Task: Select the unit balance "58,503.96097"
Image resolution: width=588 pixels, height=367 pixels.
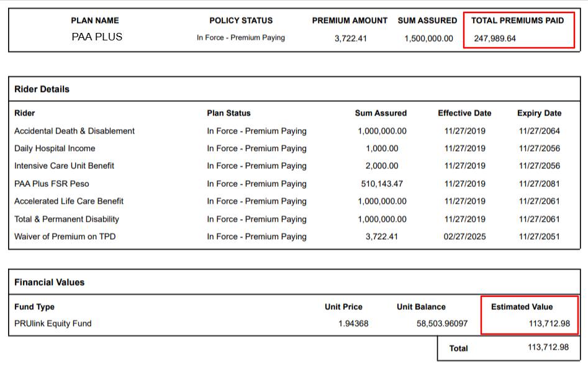Action: 442,324
